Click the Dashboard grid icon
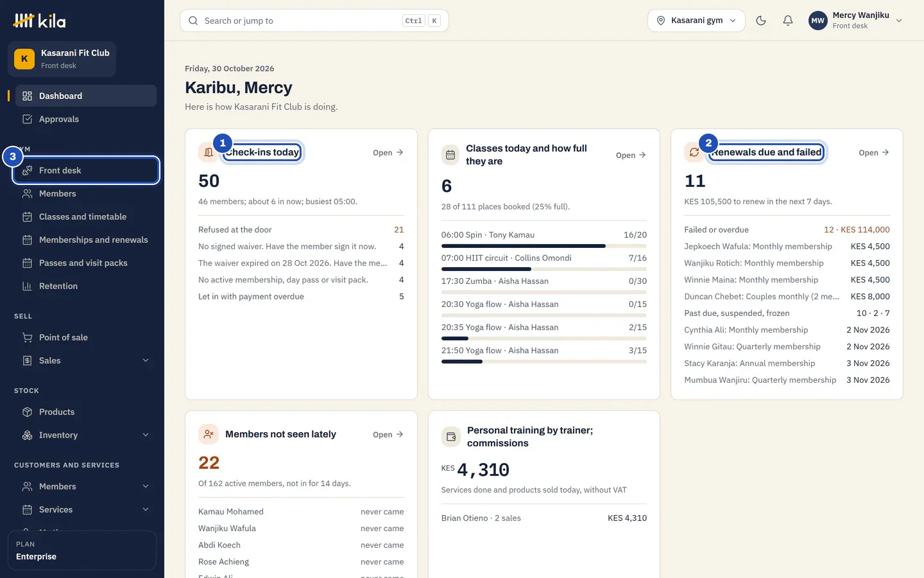The width and height of the screenshot is (924, 578). [x=27, y=96]
